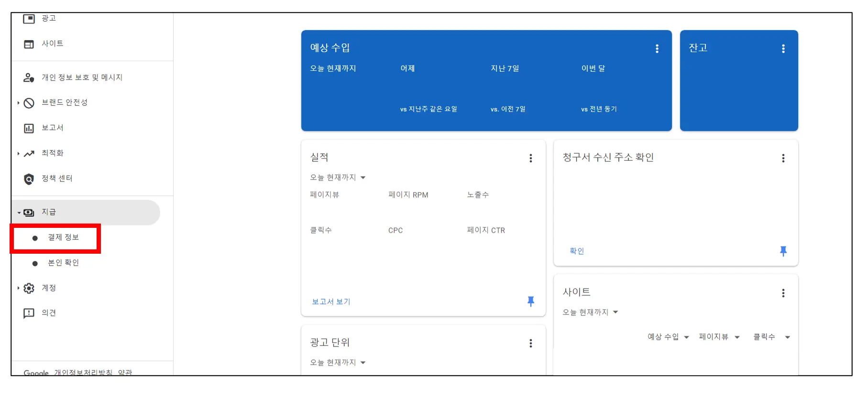Click 클릭수 metric in 실적 card
The height and width of the screenshot is (393, 868).
click(x=321, y=230)
